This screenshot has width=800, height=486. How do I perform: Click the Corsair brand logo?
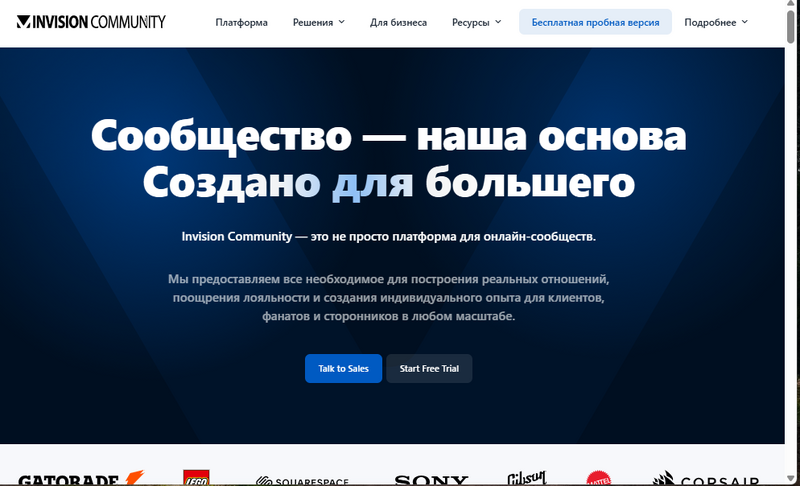pyautogui.click(x=706, y=478)
